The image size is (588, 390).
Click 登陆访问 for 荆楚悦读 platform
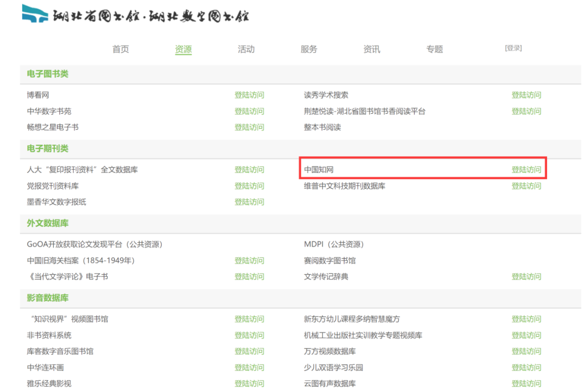(526, 112)
